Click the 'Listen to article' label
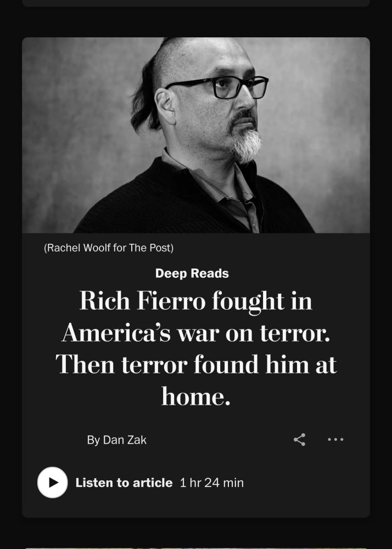The height and width of the screenshot is (549, 392). [x=124, y=483]
